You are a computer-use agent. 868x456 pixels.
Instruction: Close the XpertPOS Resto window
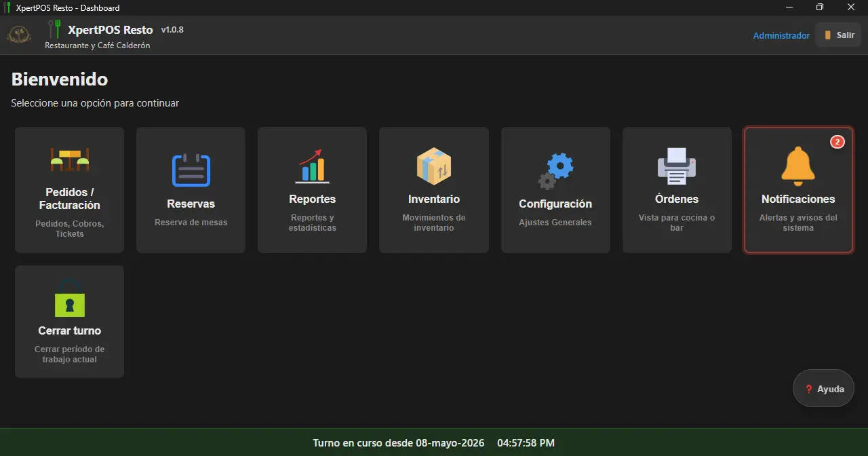click(852, 7)
